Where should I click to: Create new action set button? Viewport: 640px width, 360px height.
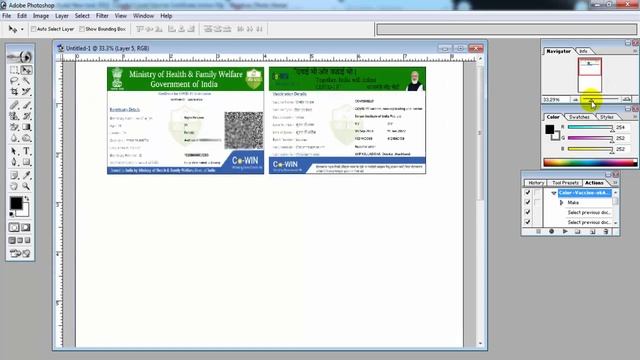point(578,231)
